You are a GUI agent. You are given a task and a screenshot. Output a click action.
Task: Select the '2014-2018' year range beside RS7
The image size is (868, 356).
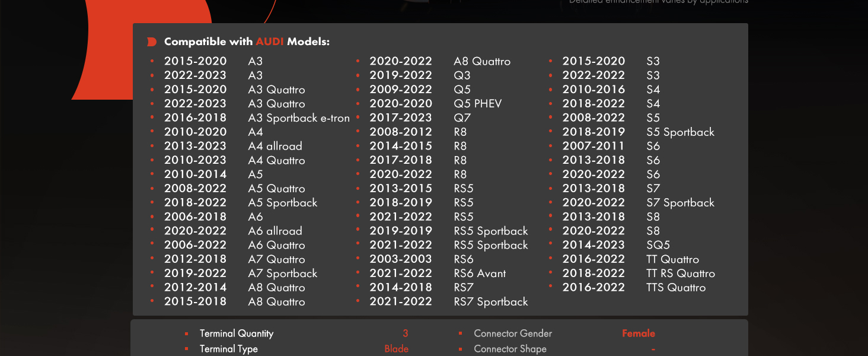coord(401,287)
